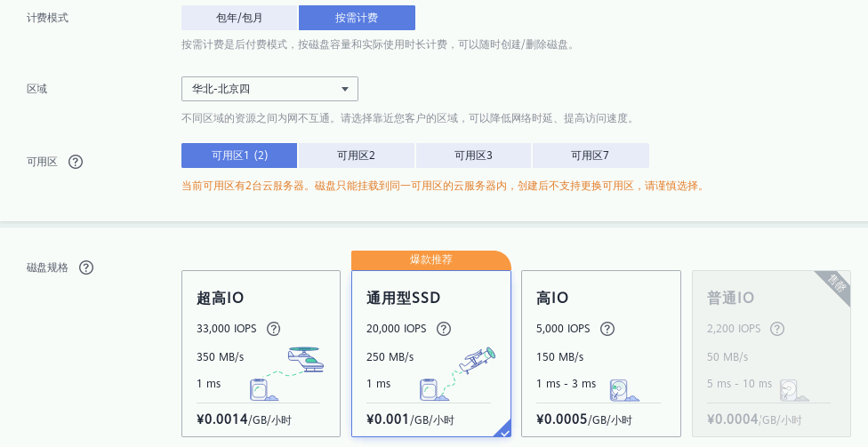Screen dimensions: 868x447
Task: Click help icon next to 33,000 IOPS
Action: click(274, 329)
